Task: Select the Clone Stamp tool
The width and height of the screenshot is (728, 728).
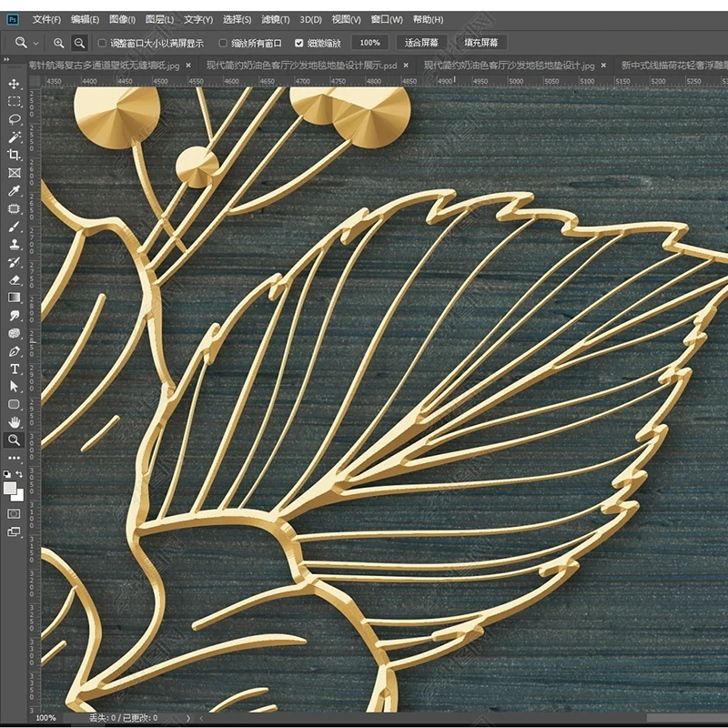Action: coord(12,245)
